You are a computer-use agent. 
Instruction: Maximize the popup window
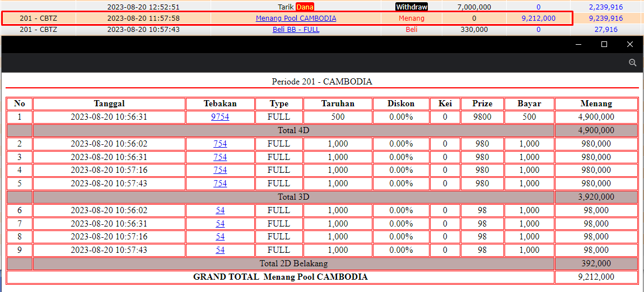point(604,44)
